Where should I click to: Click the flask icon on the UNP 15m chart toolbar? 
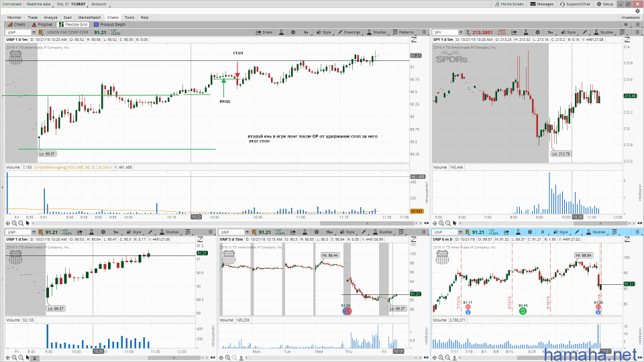pyautogui.click(x=305, y=232)
